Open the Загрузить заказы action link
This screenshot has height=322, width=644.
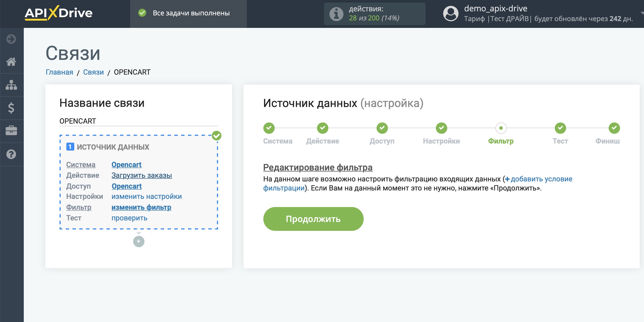(x=142, y=175)
